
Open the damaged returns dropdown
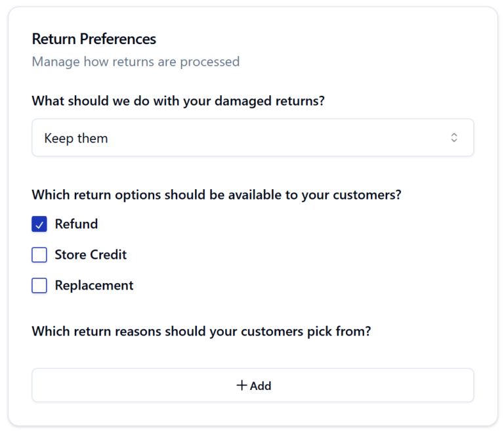[253, 138]
